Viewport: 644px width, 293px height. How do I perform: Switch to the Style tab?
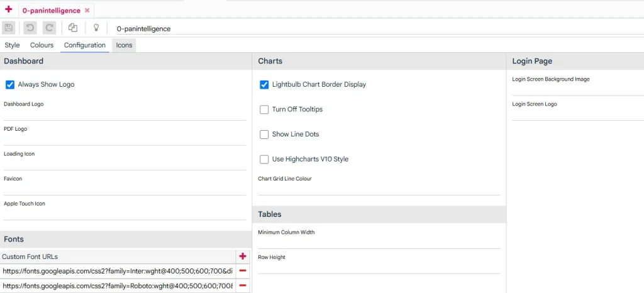(12, 45)
